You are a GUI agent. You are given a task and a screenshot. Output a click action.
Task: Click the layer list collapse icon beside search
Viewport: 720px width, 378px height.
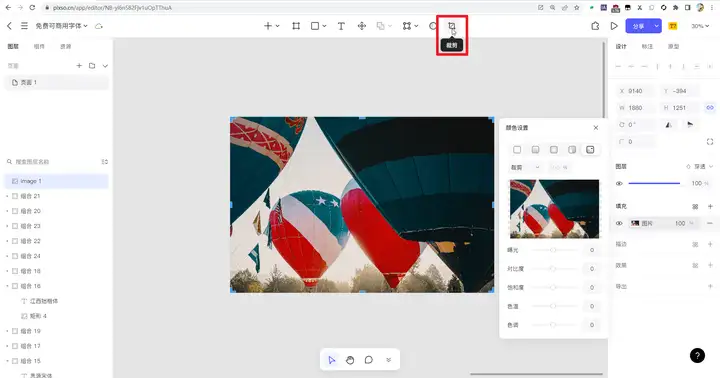105,162
